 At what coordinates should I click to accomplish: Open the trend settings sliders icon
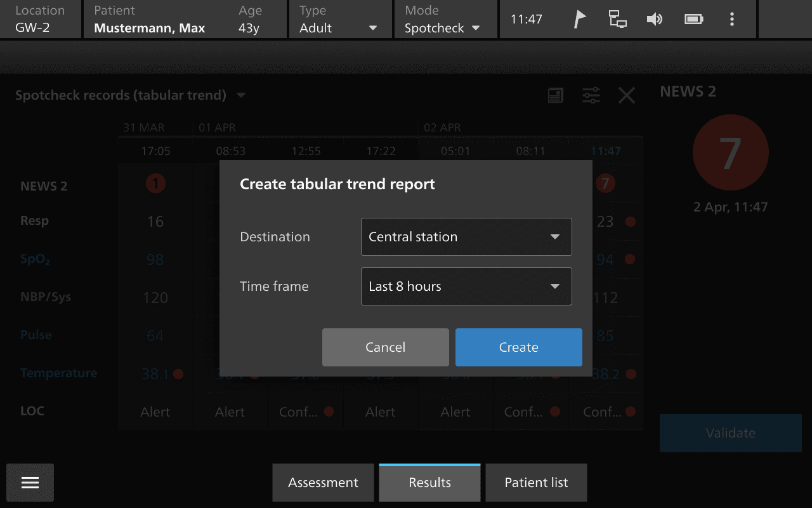tap(591, 96)
